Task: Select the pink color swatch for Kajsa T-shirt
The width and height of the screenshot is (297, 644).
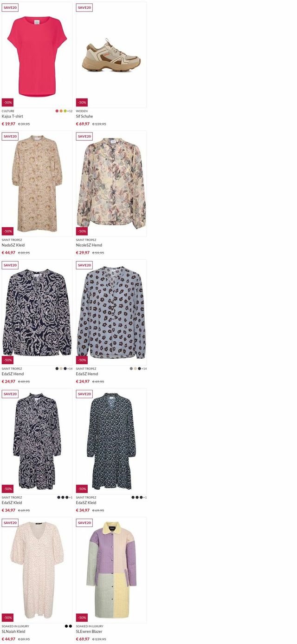Action: coord(57,111)
